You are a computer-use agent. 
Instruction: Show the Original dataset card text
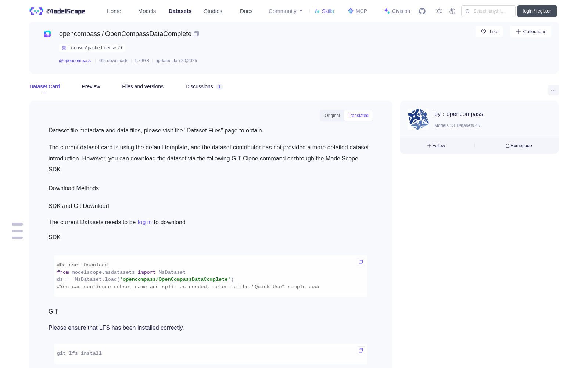coord(332,116)
